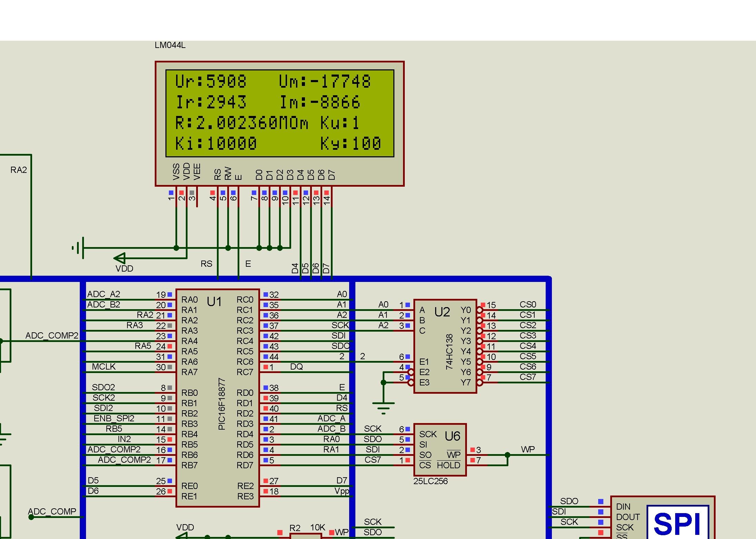Click the VEE pin label on the LCD

(x=197, y=171)
